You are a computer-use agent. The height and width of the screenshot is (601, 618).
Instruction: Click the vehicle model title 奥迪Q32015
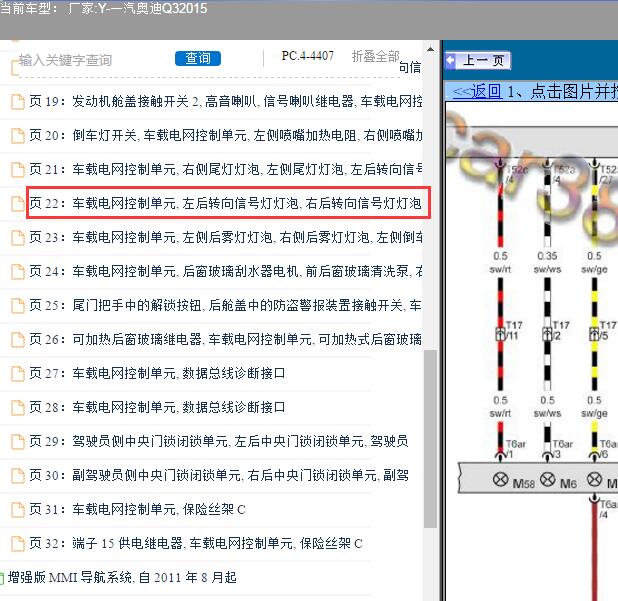(x=170, y=8)
